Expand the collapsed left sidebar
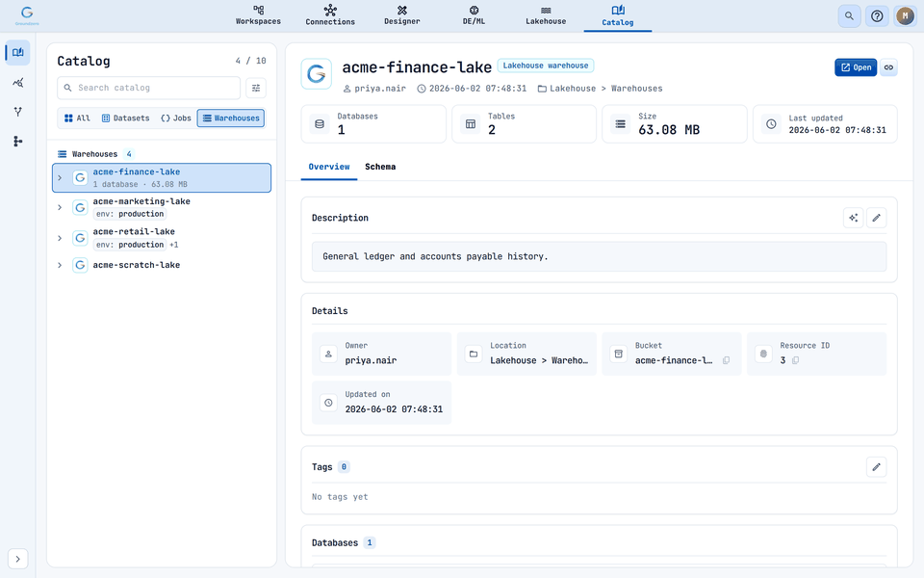 pos(17,559)
